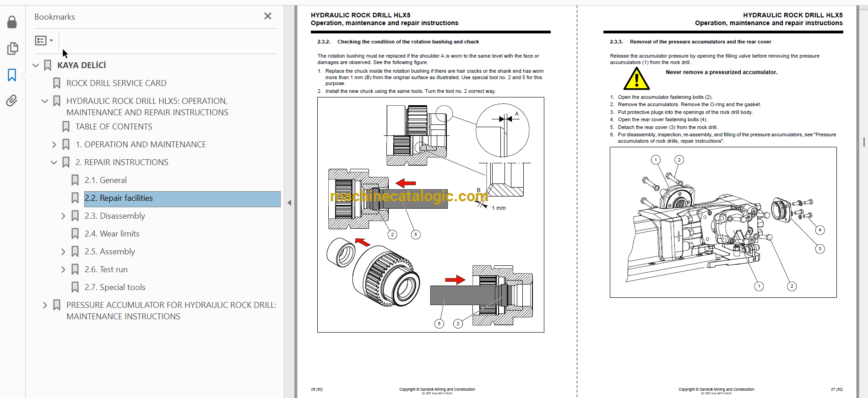
Task: Toggle the Bookmarks panel icon in sidebar
Action: coord(12,75)
